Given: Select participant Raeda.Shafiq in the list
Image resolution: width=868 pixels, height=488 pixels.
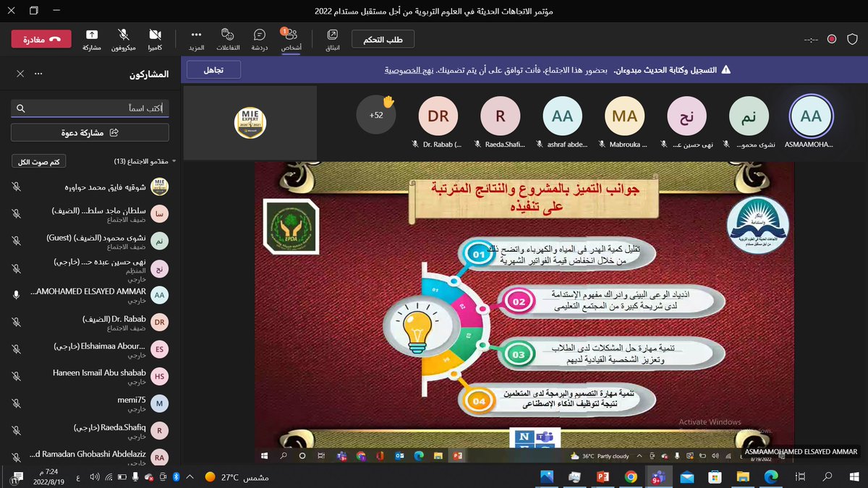Looking at the screenshot, I should click(x=90, y=431).
